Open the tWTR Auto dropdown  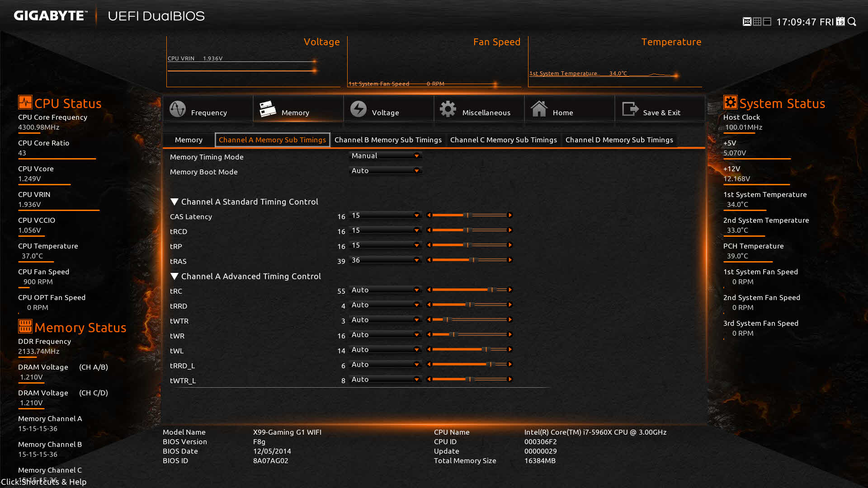click(386, 319)
